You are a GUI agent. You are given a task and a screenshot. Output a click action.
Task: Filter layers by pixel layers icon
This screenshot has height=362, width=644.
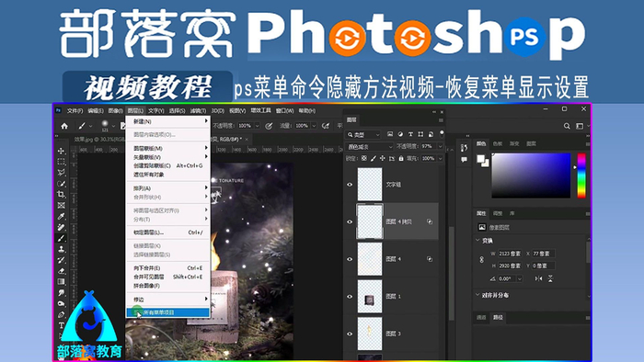[x=390, y=134]
